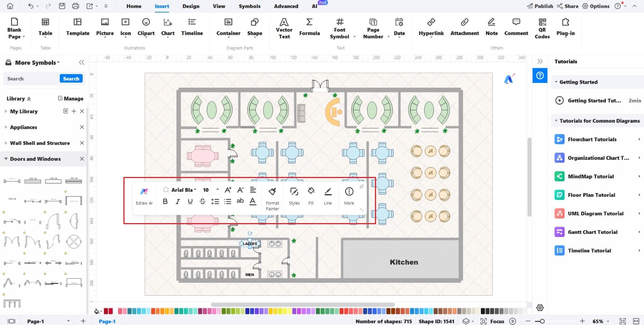Insert a Timeline
The image size is (644, 325).
click(x=192, y=27)
